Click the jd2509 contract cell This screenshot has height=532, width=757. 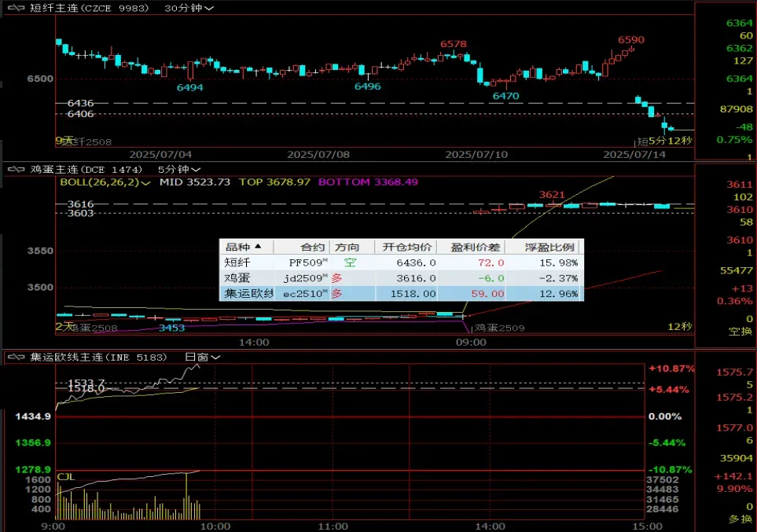click(305, 278)
